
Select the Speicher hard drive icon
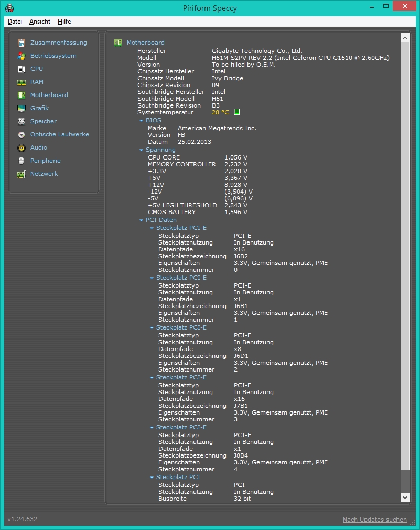[21, 121]
